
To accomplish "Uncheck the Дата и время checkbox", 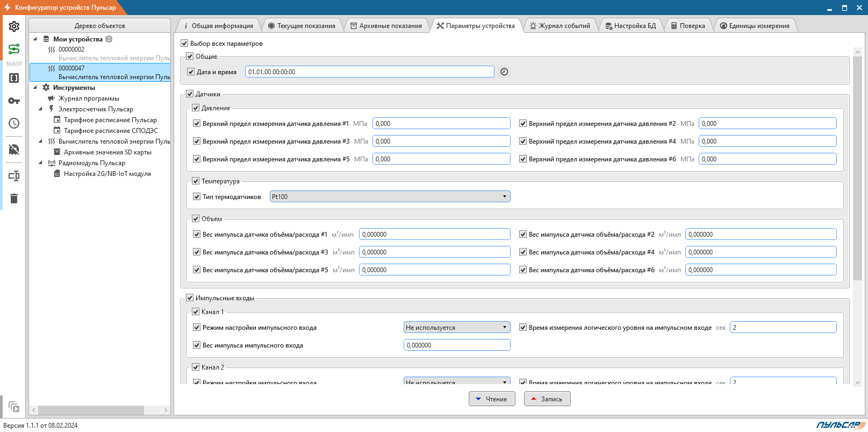I will (x=191, y=72).
